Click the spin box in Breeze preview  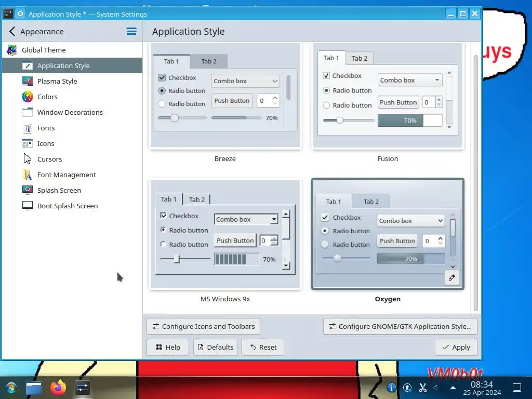(268, 101)
